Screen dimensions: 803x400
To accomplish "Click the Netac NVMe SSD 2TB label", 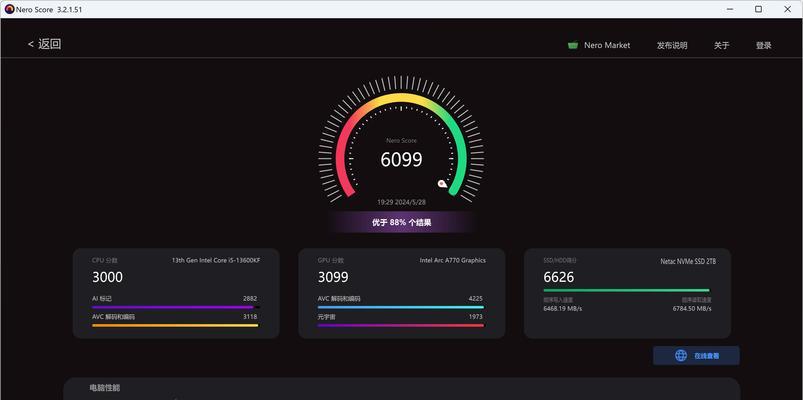I will click(x=688, y=261).
